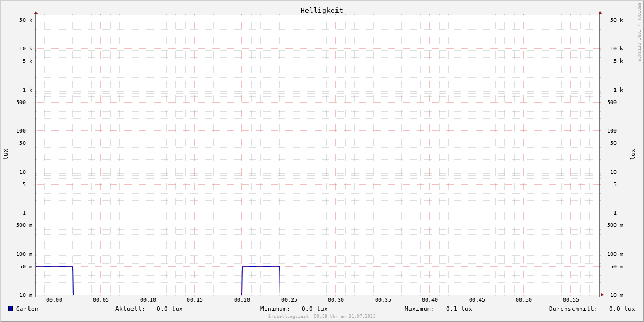Click the right lux axis title
The height and width of the screenshot is (322, 644).
tap(633, 154)
